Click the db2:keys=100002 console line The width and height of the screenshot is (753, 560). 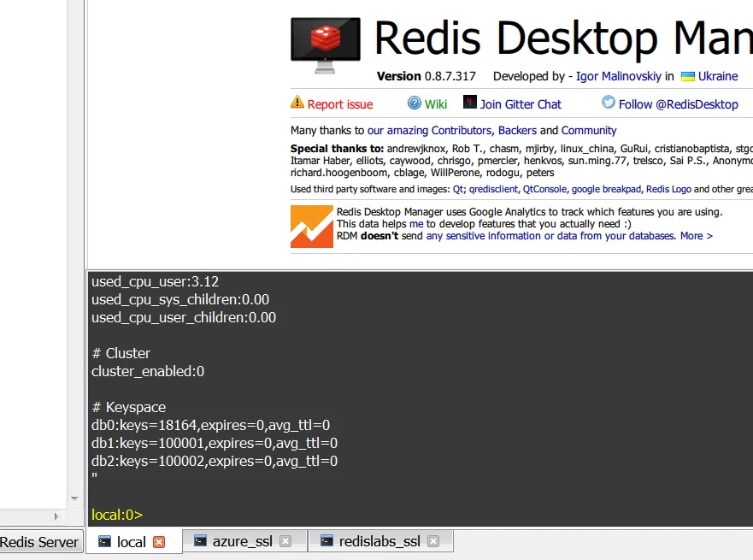click(215, 462)
